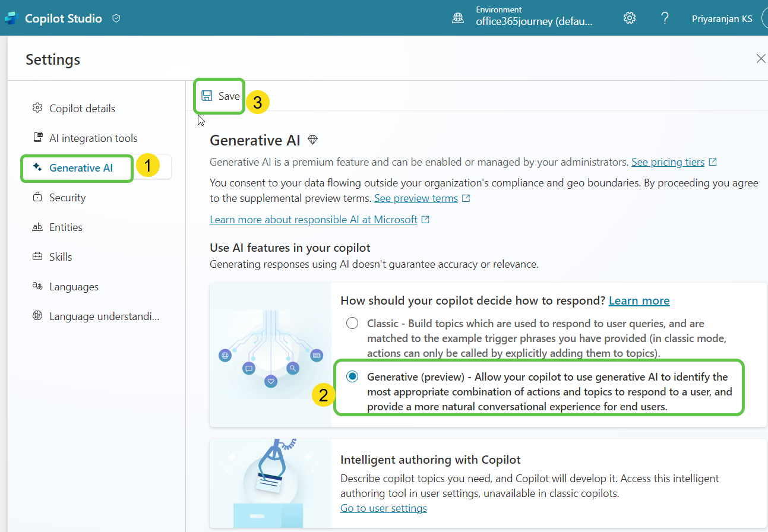Open the AI integration tools settings tab
This screenshot has width=768, height=532.
pyautogui.click(x=93, y=138)
